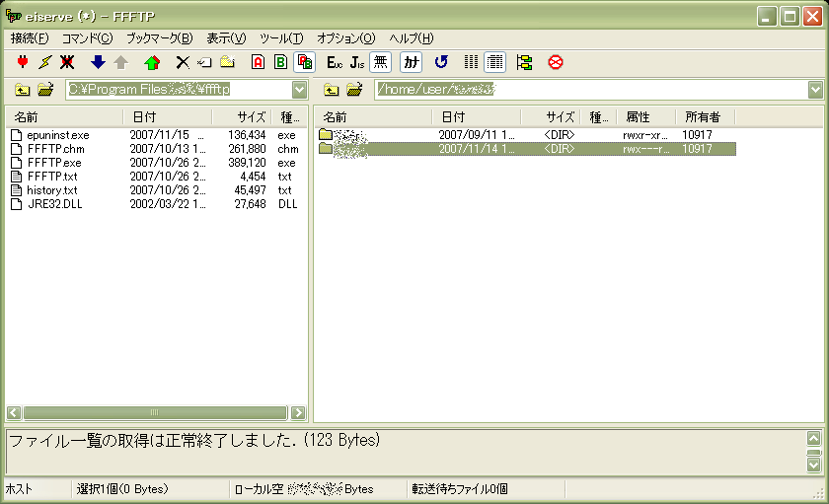Click local pane left scroll arrow
This screenshot has height=504, width=829.
pos(14,412)
